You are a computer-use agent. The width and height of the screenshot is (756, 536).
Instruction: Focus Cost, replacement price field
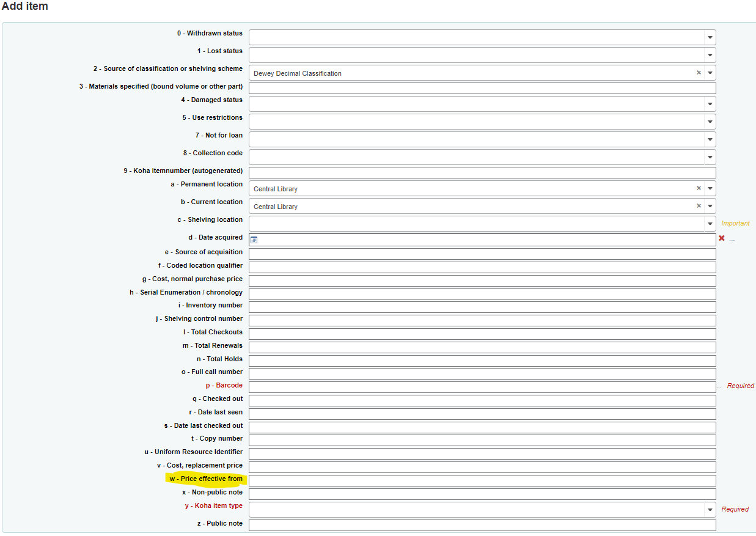pyautogui.click(x=482, y=467)
